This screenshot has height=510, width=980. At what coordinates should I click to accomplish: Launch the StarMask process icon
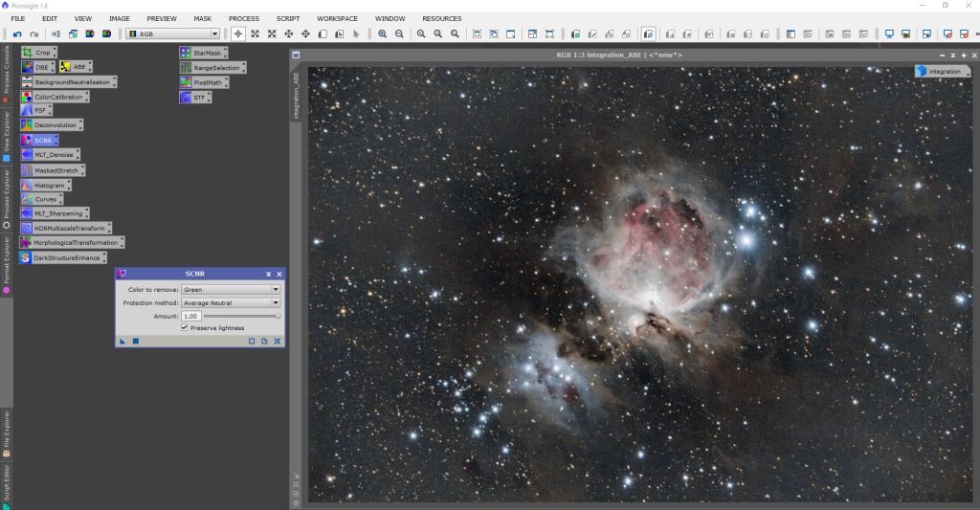click(x=205, y=53)
